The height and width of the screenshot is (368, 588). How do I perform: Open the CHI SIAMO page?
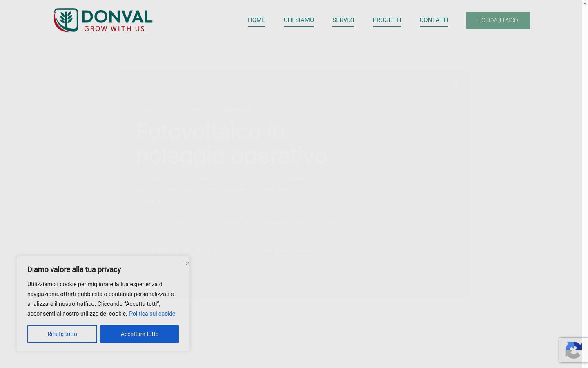(x=299, y=20)
